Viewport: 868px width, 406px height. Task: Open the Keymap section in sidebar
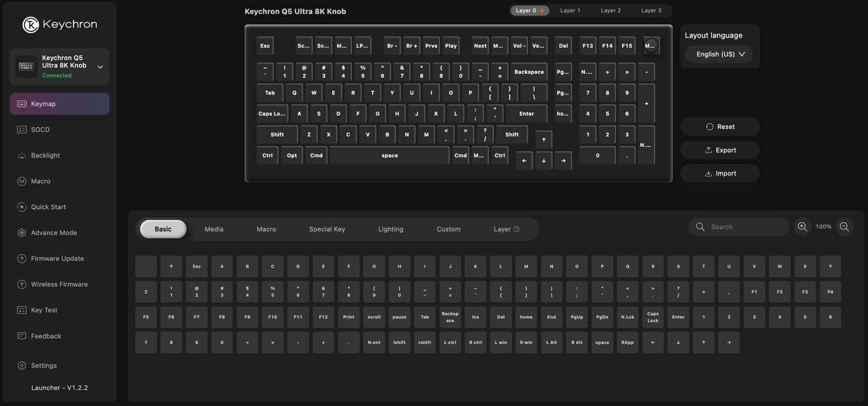point(60,104)
